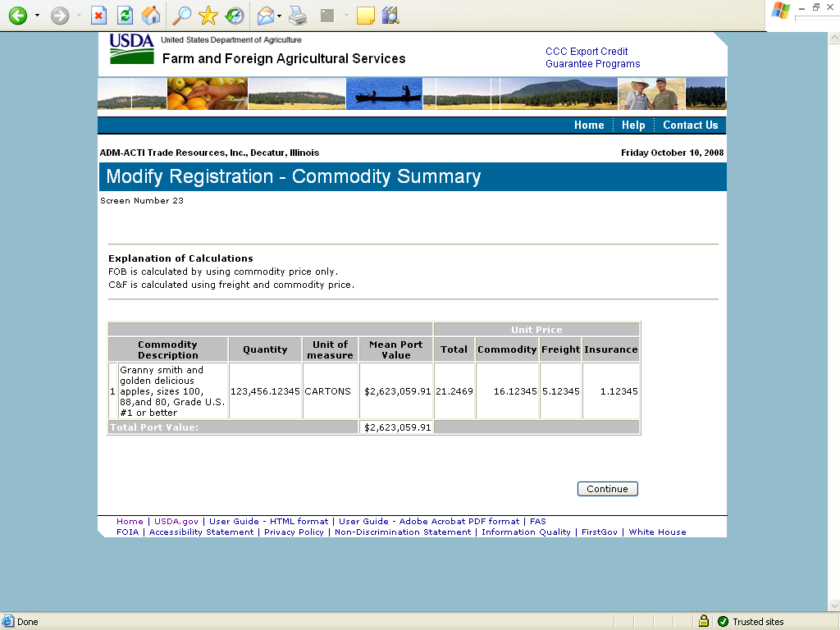The height and width of the screenshot is (630, 840).
Task: Open Home in the blue navigation bar
Action: pyautogui.click(x=589, y=125)
